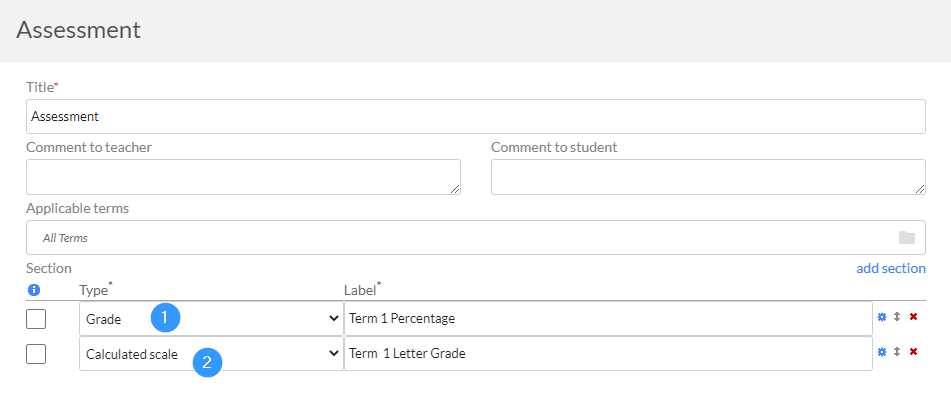Click the Comment to teacher text area
Viewport: 951px width, 417px height.
tap(243, 177)
